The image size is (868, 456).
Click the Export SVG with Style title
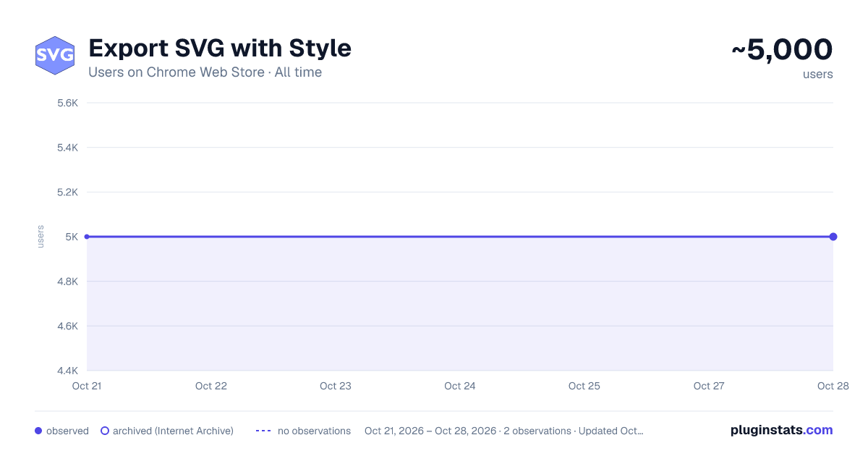220,48
